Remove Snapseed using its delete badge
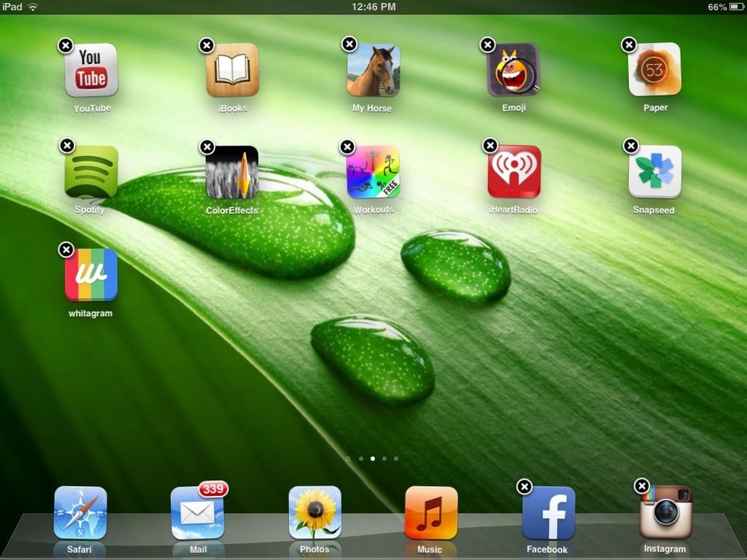Image resolution: width=747 pixels, height=560 pixels. coord(630,145)
